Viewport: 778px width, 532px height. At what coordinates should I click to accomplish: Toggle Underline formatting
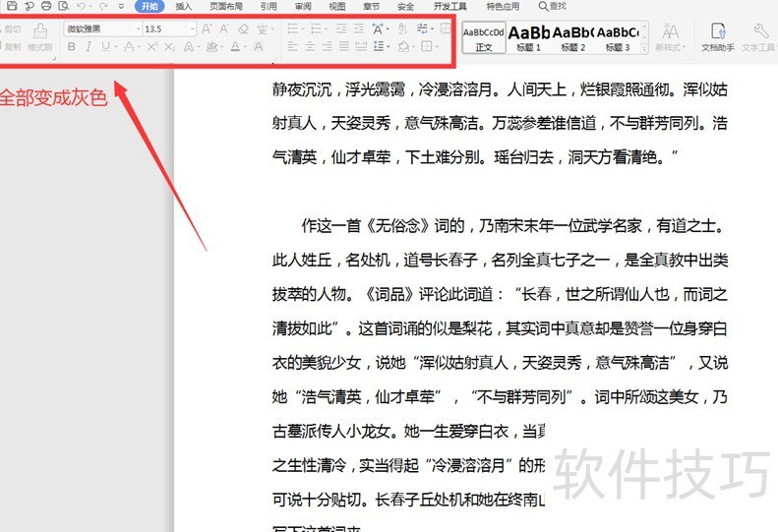tap(105, 46)
